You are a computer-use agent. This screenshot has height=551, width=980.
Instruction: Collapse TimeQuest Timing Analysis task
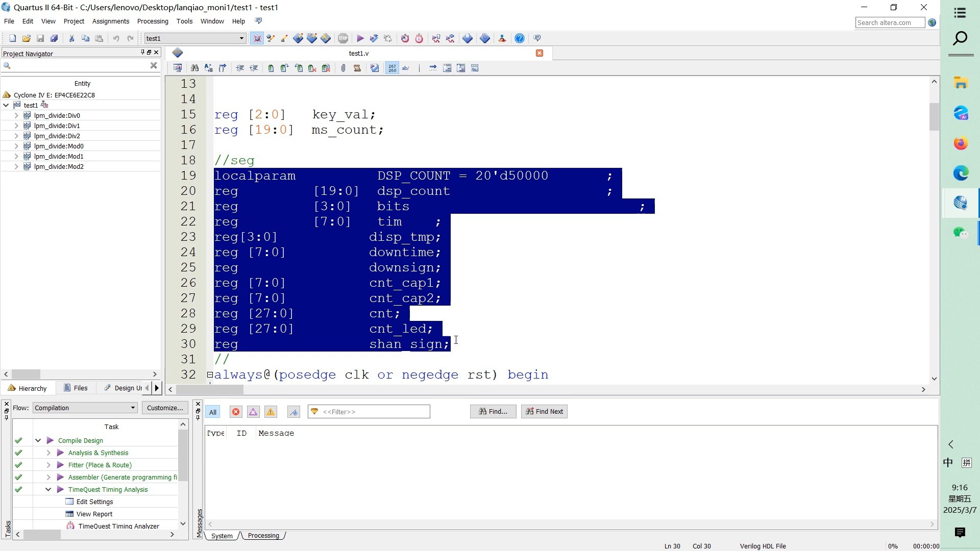(48, 489)
